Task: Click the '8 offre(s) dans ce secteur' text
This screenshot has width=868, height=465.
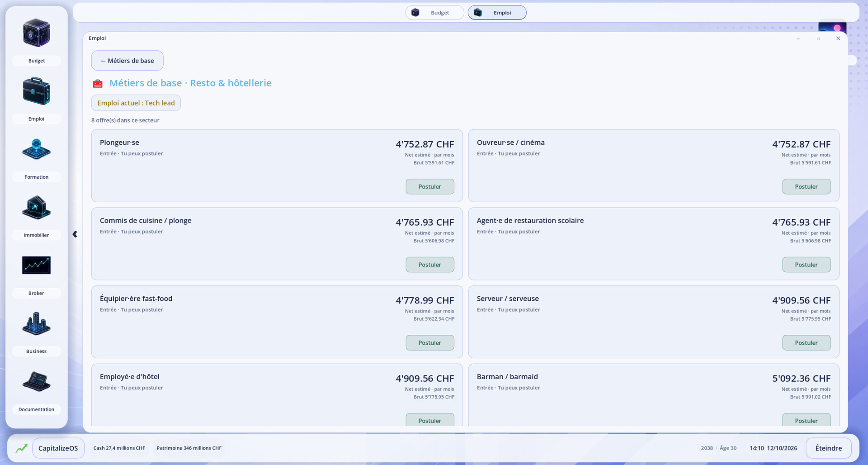Action: [x=125, y=120]
